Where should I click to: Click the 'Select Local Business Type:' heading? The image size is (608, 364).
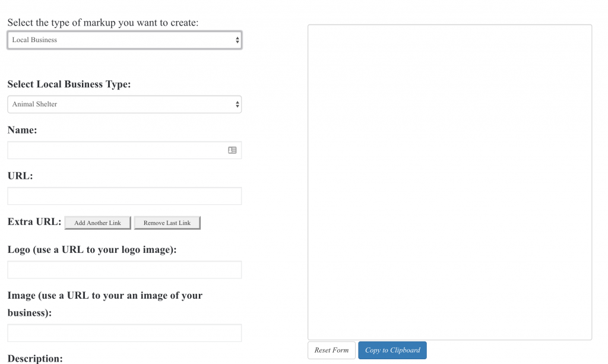click(69, 84)
